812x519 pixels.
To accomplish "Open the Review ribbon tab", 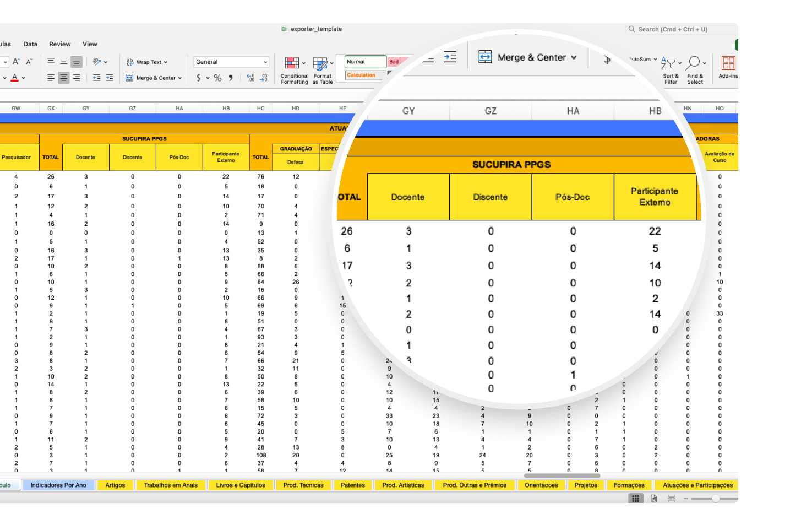I will click(x=60, y=44).
